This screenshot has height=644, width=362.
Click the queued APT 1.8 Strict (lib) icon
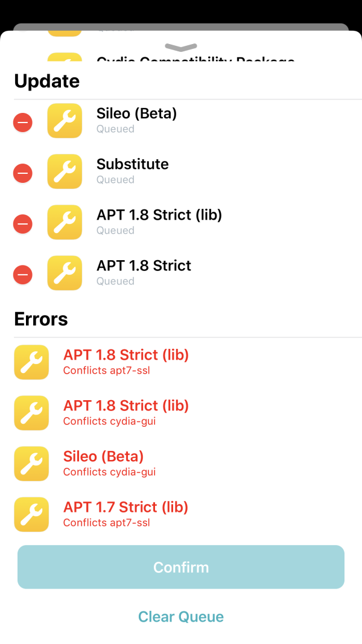(65, 222)
